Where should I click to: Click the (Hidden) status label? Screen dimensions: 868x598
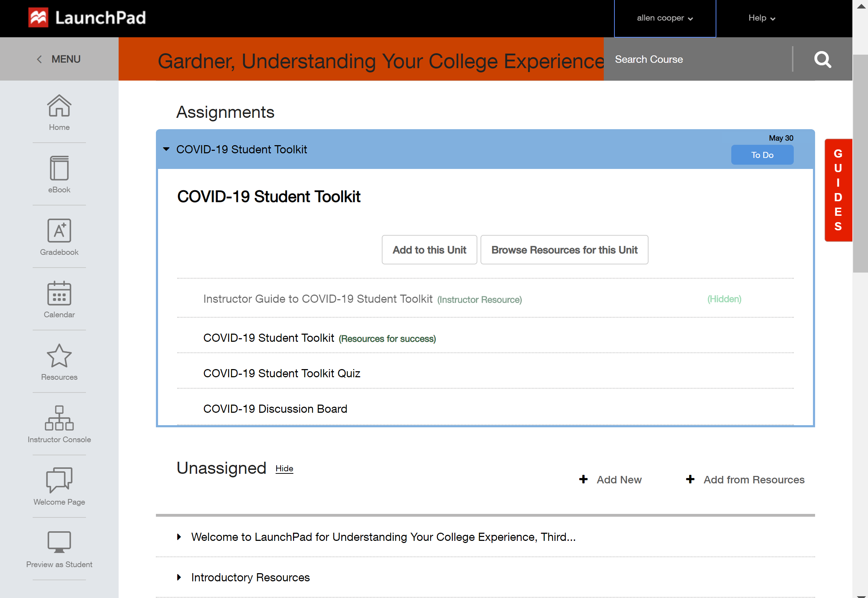tap(724, 299)
